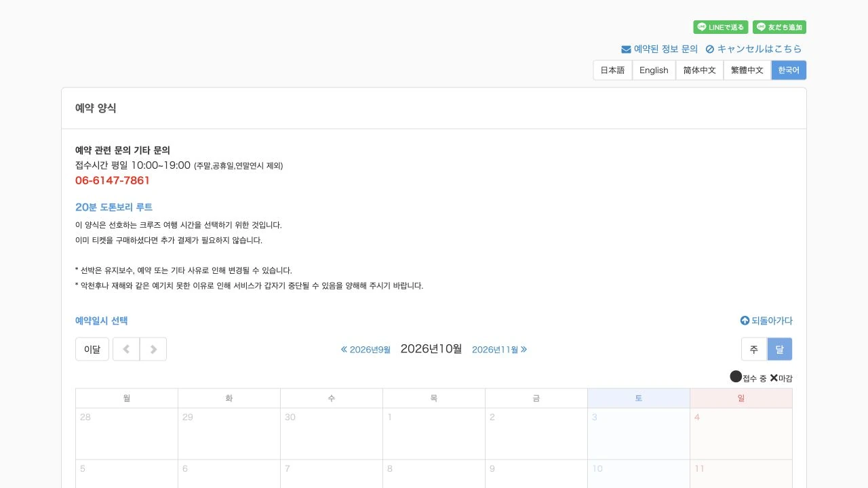
Task: Switch calendar to 주 week view
Action: click(754, 349)
